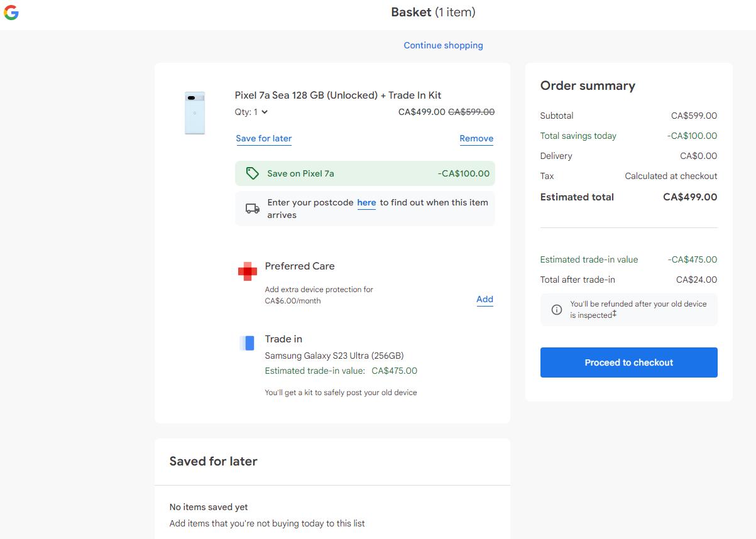
Task: Click the refund info circle icon
Action: [x=557, y=310]
